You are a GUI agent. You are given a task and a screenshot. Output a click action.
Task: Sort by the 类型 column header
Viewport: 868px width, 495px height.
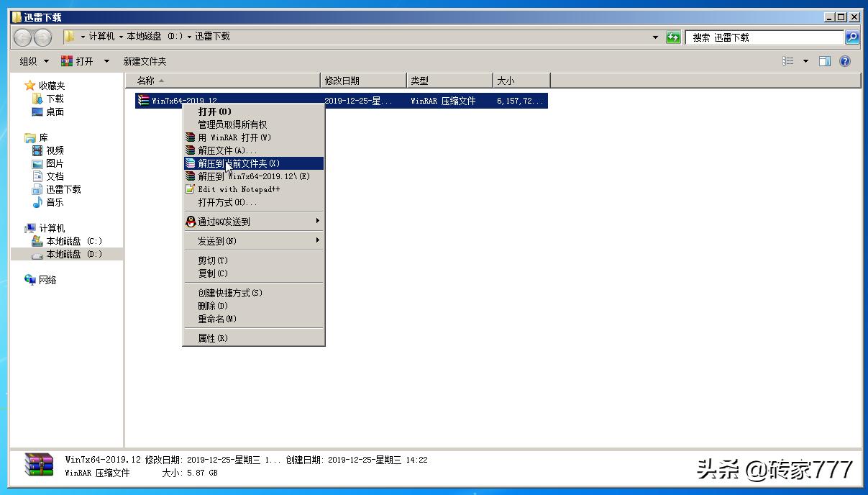pyautogui.click(x=450, y=81)
